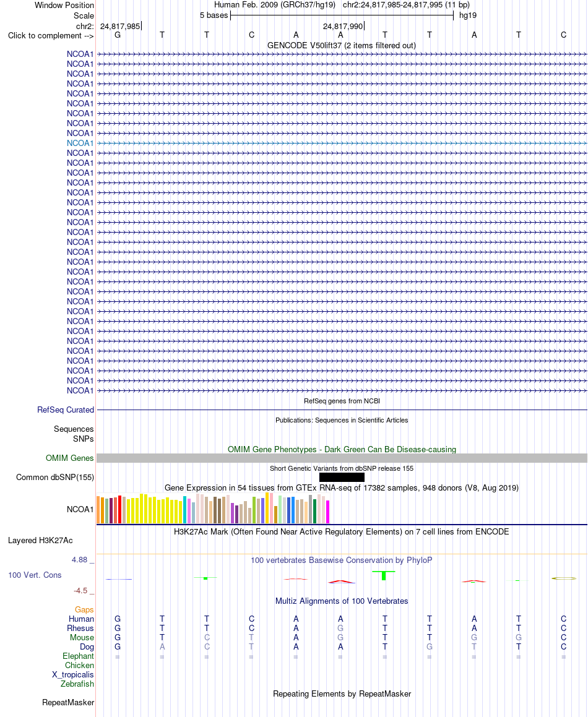Click the 24,817,985 position marker
Screen dimensions: 588x717
point(120,26)
